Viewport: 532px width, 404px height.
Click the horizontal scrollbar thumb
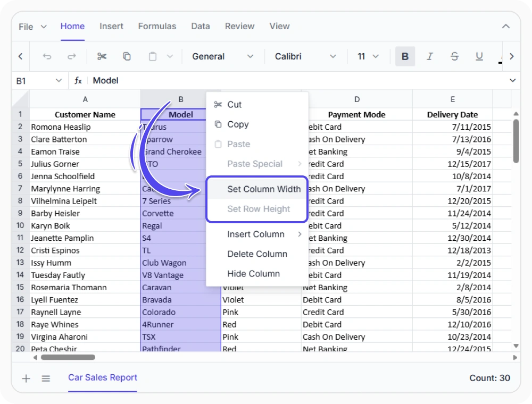point(68,357)
